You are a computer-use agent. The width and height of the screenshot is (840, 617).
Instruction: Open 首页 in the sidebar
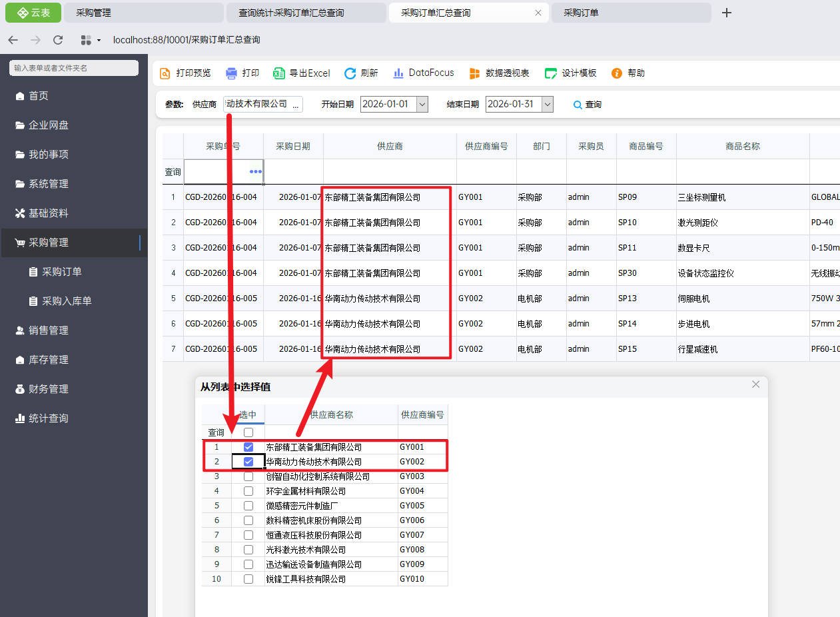click(74, 96)
